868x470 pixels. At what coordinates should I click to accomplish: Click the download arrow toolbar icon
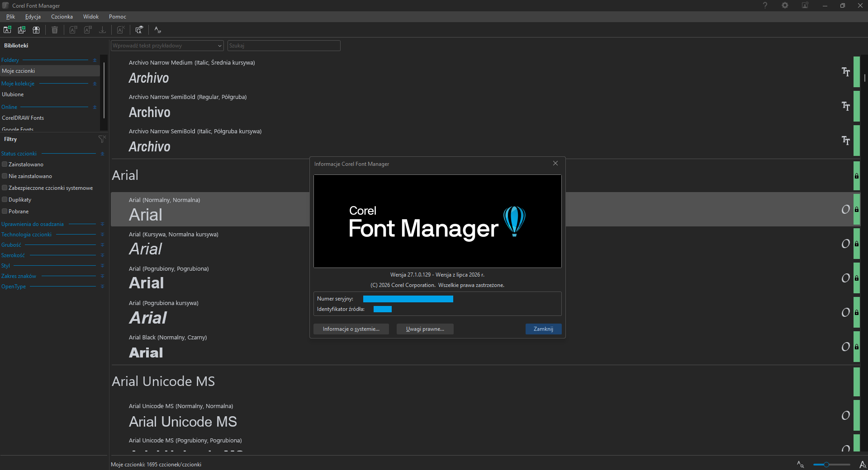click(x=103, y=30)
